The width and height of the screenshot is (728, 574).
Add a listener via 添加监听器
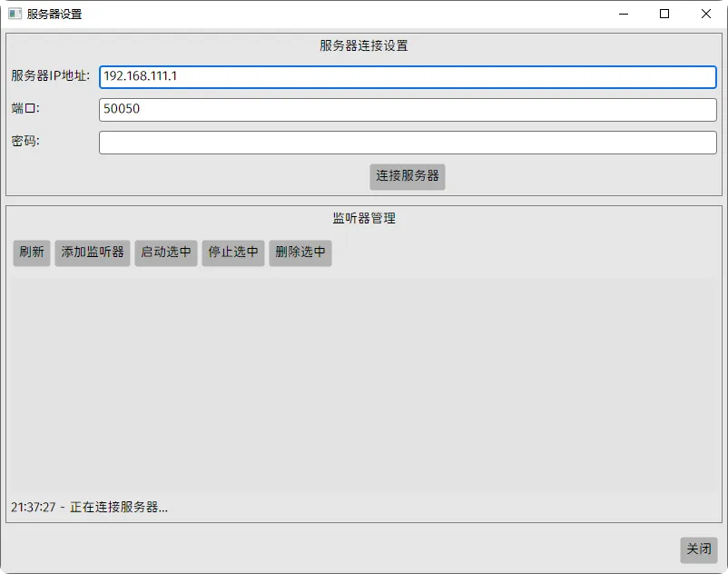coord(93,253)
